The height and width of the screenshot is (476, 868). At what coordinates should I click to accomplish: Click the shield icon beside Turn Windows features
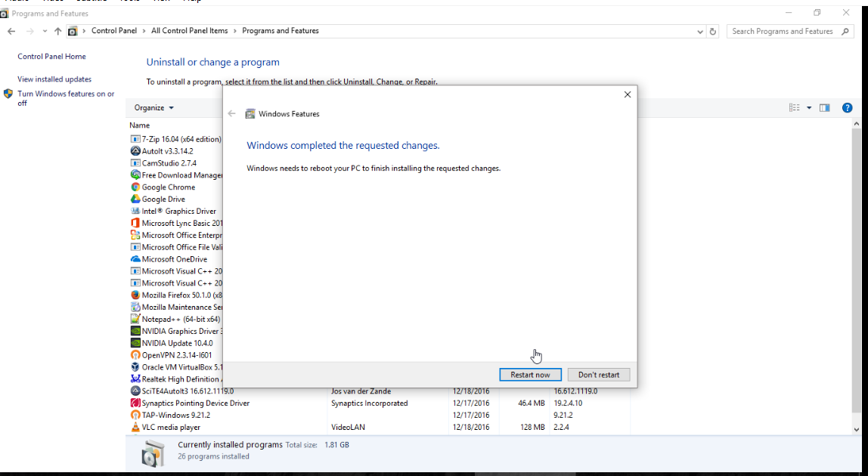pos(8,94)
